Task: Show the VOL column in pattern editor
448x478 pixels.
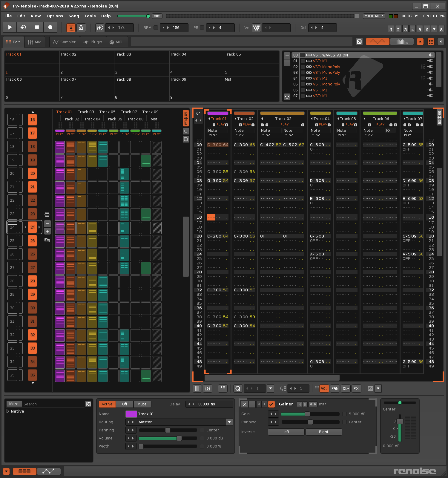Action: (x=324, y=388)
